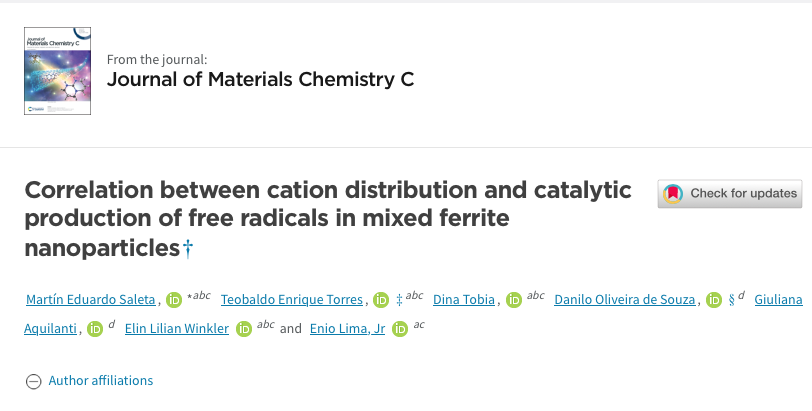Click the double dagger footnote after Torres
This screenshot has height=411, width=812.
(x=399, y=300)
